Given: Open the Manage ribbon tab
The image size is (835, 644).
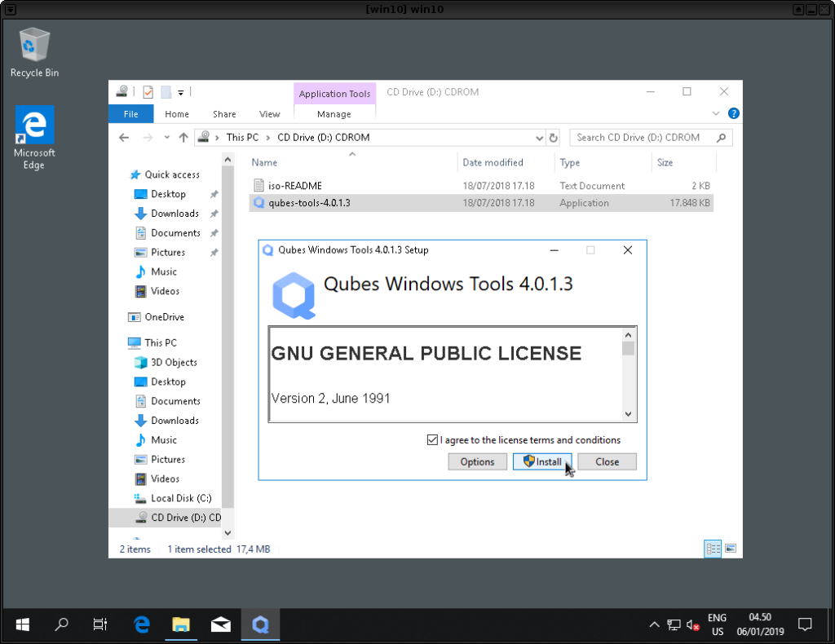Looking at the screenshot, I should click(334, 114).
